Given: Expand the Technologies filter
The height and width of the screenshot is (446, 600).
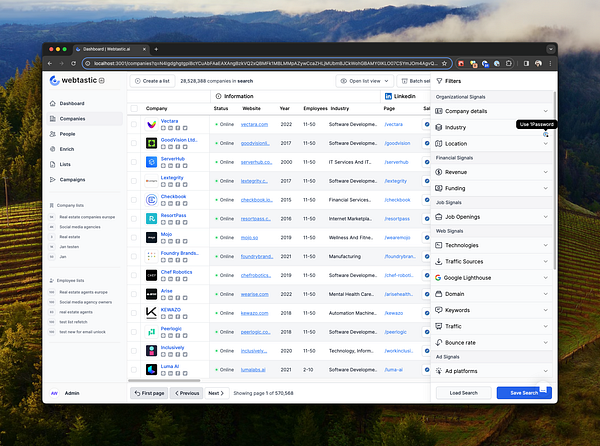Looking at the screenshot, I should pos(492,245).
